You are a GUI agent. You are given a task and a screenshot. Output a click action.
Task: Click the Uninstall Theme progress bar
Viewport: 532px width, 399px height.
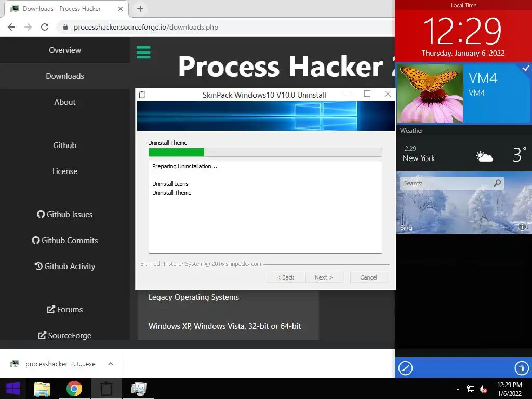tap(265, 152)
